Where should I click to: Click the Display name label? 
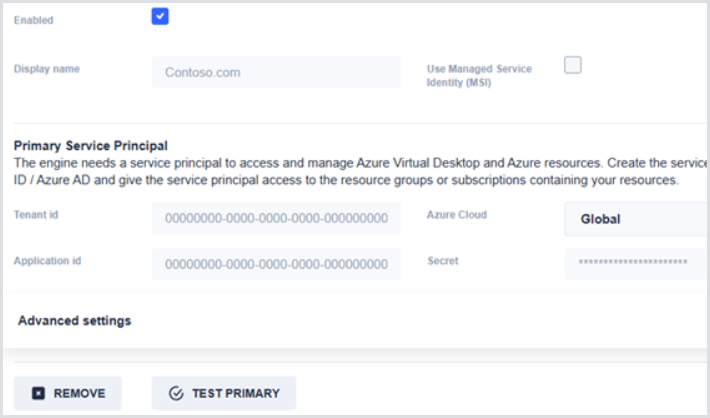47,69
